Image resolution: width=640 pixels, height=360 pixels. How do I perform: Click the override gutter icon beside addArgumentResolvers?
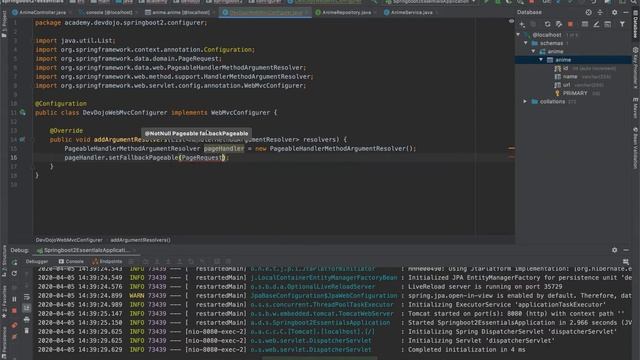[22, 140]
